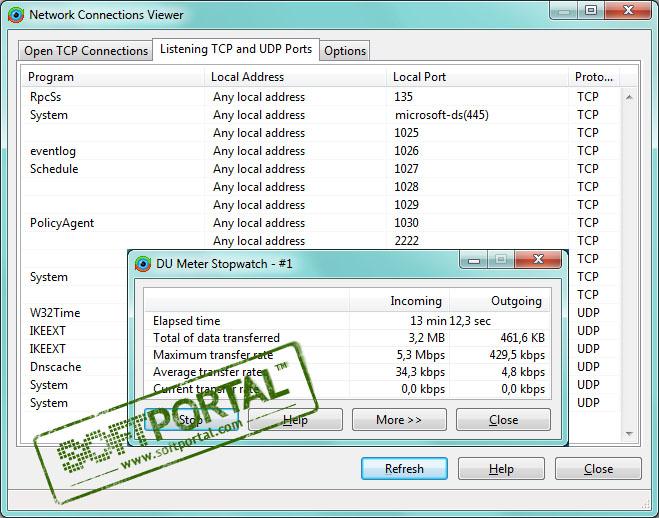The width and height of the screenshot is (659, 518).
Task: Open Help in Network Connections Viewer
Action: [x=501, y=468]
